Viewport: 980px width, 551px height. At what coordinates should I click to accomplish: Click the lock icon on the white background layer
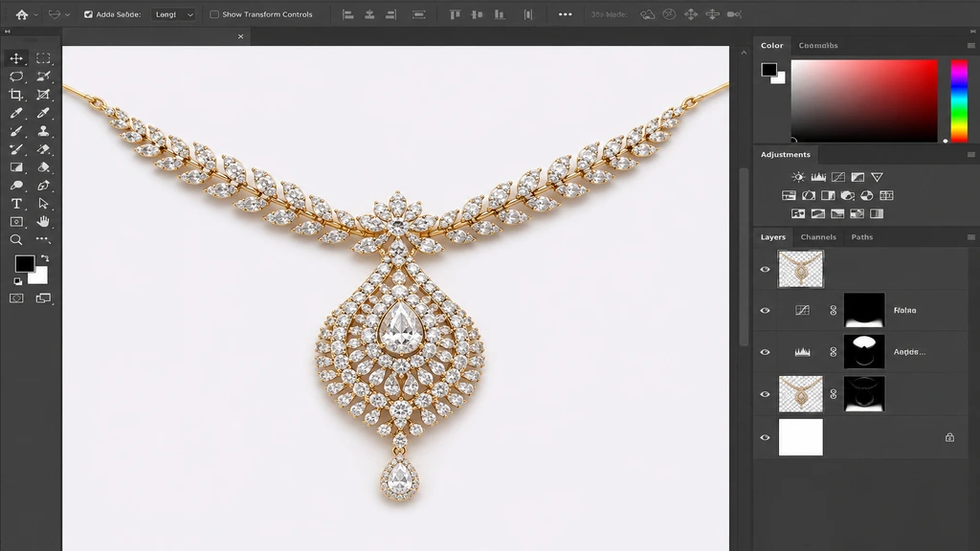pos(949,437)
